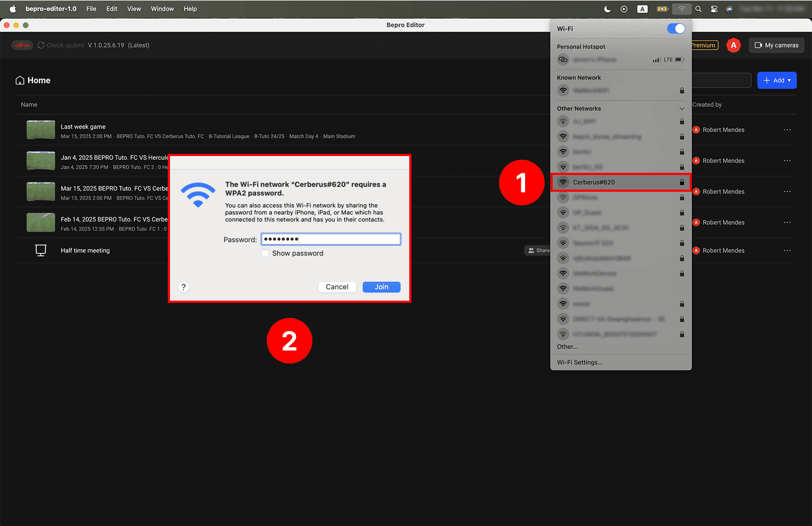Open Wi-Fi Settings...
This screenshot has width=812, height=526.
pyautogui.click(x=580, y=362)
